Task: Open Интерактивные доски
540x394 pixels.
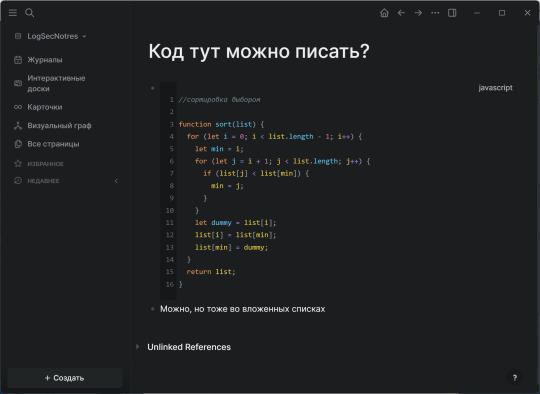Action: 56,83
